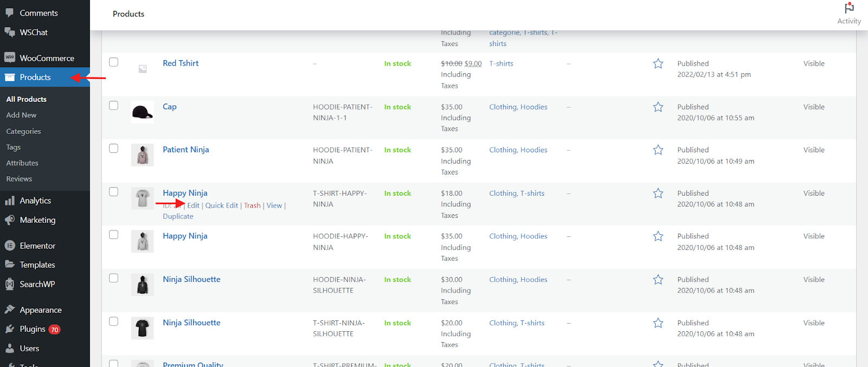Viewport: 868px width, 367px height.
Task: Star the Cap product as featured
Action: pyautogui.click(x=658, y=107)
